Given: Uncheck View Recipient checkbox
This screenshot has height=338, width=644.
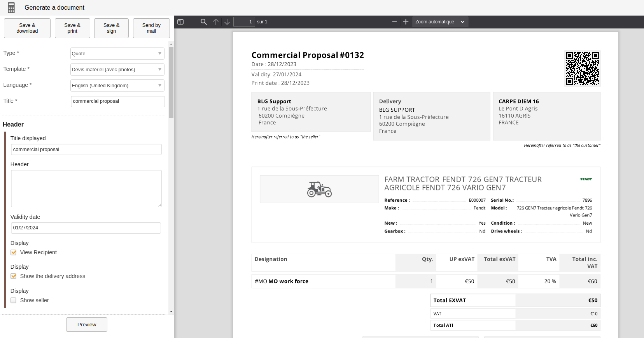Looking at the screenshot, I should [13, 252].
